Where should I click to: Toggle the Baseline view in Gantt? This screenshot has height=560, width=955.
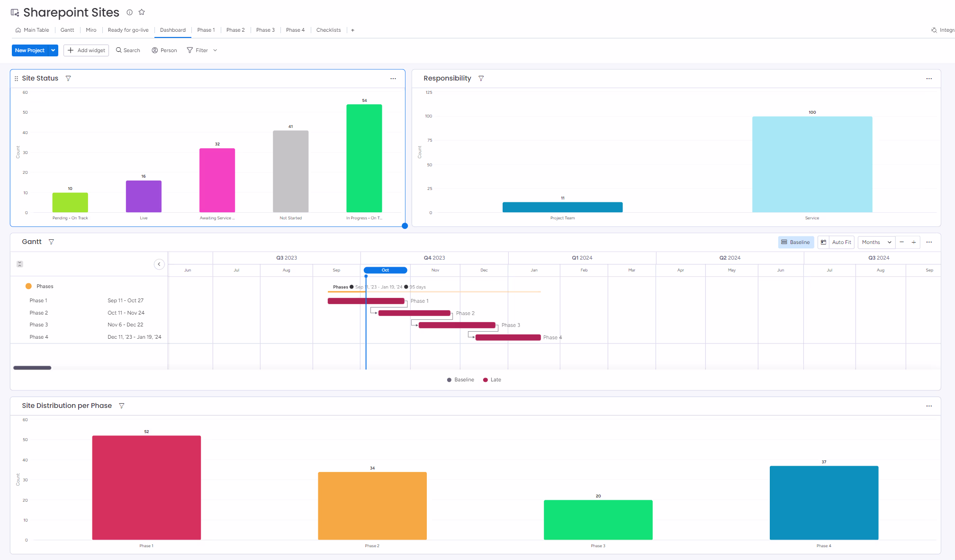pos(796,242)
